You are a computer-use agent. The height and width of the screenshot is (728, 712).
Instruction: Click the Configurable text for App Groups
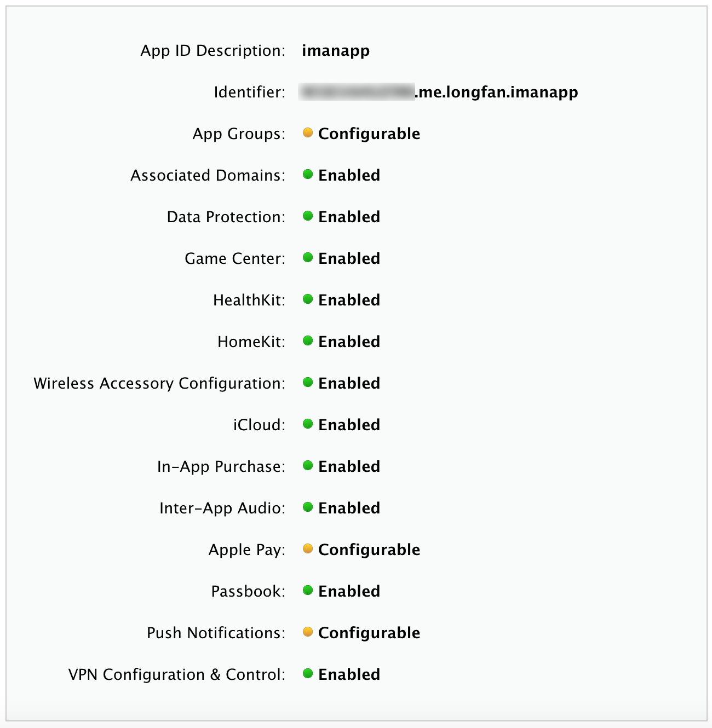click(369, 134)
